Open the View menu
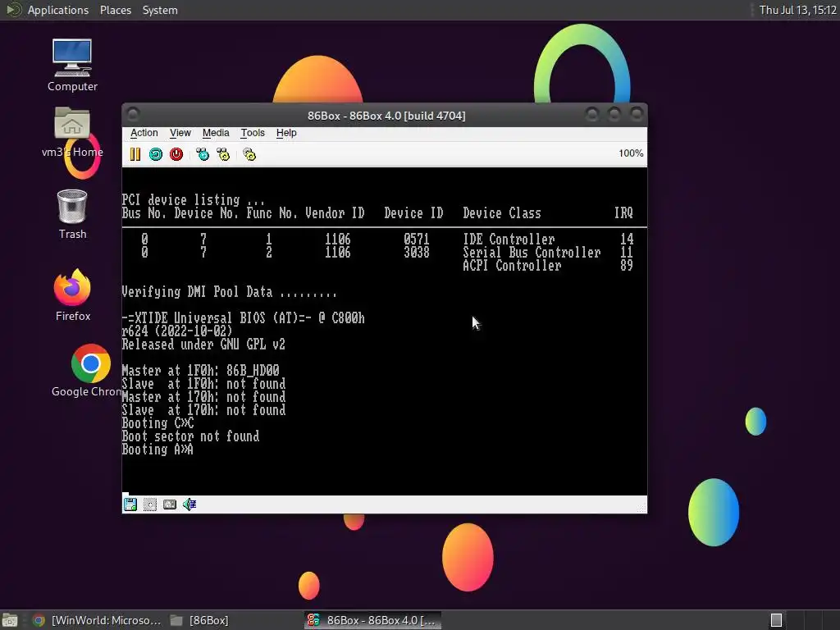This screenshot has height=630, width=840. 180,133
